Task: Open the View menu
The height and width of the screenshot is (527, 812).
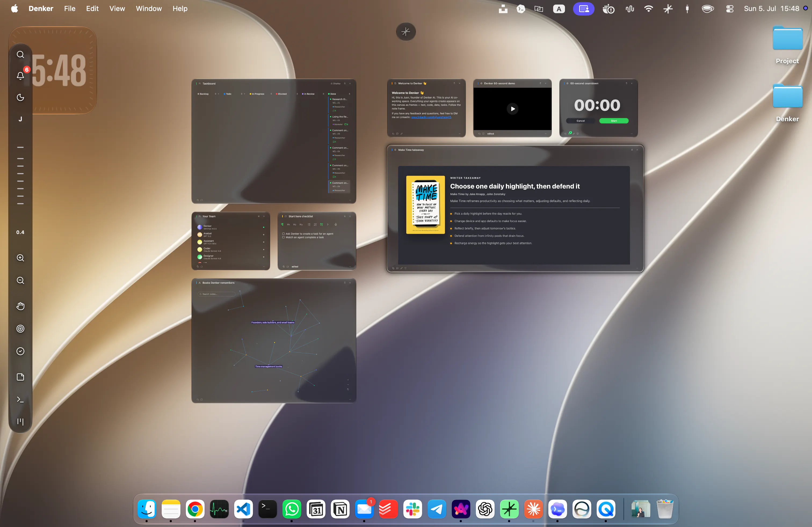Action: pyautogui.click(x=117, y=9)
